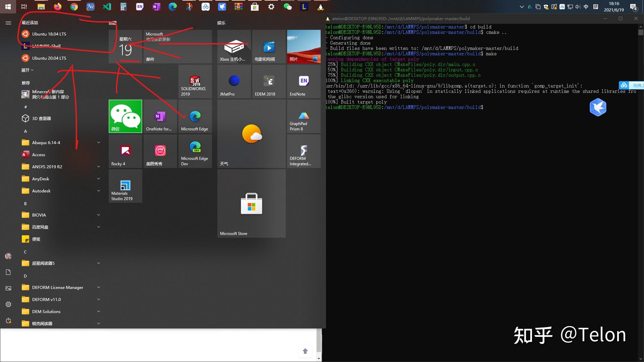Open the 美图秀秀 tile
The image size is (644, 362).
(x=160, y=151)
